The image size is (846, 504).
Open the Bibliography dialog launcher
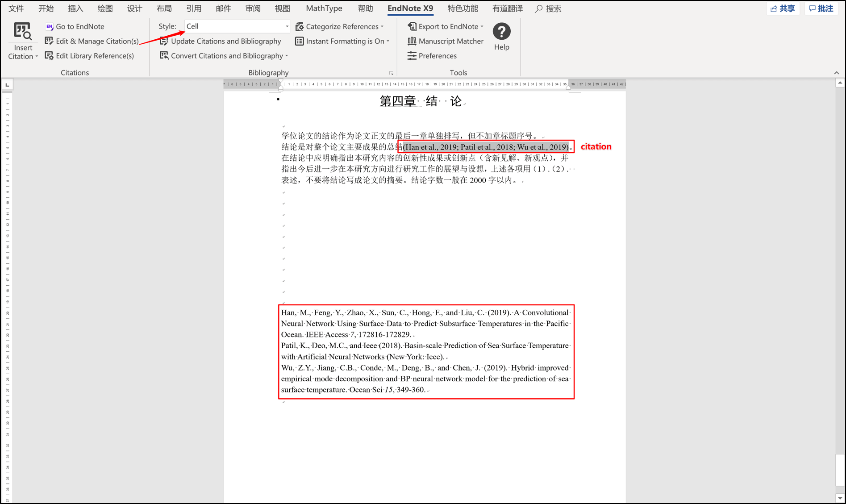click(391, 73)
